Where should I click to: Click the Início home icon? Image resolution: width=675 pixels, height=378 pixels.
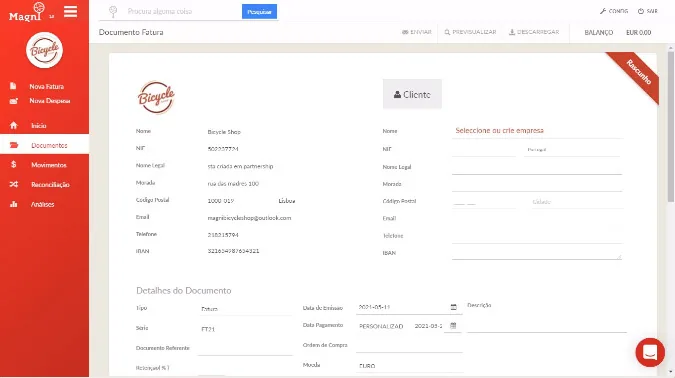tap(14, 125)
